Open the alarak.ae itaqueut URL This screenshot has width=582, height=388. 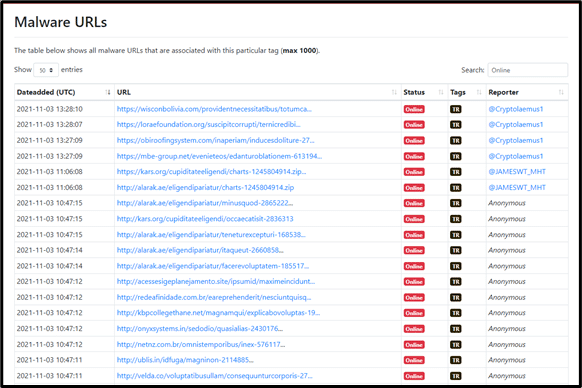pyautogui.click(x=200, y=250)
